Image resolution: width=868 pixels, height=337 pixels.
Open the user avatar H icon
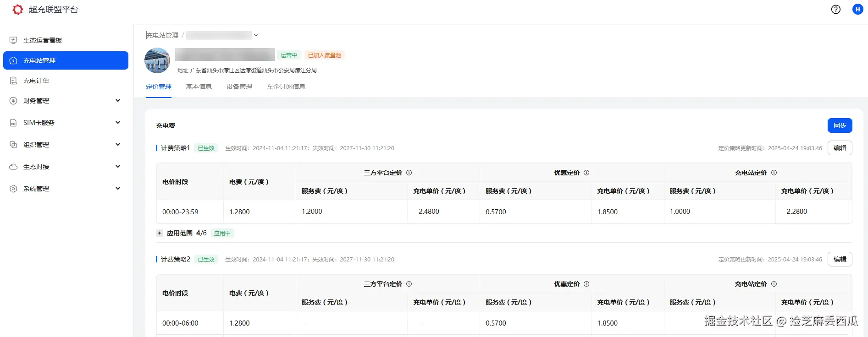857,9
